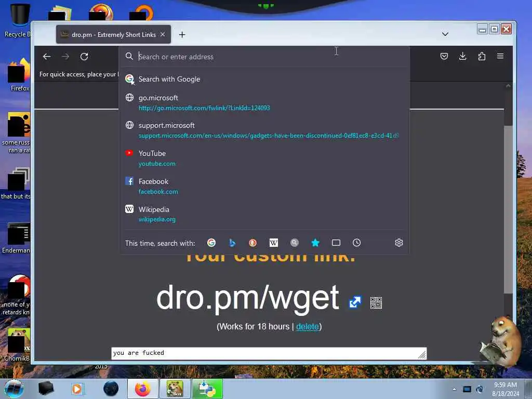Viewport: 532px width, 399px height.
Task: Open the Windows Start button
Action: coord(13,389)
